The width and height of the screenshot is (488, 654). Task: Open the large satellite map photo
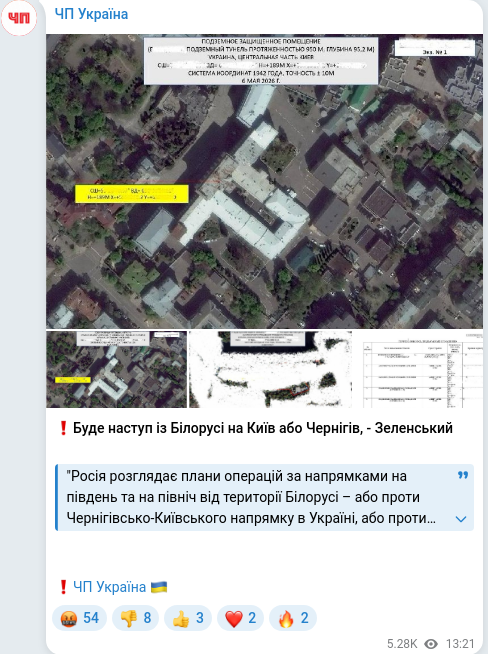[264, 181]
